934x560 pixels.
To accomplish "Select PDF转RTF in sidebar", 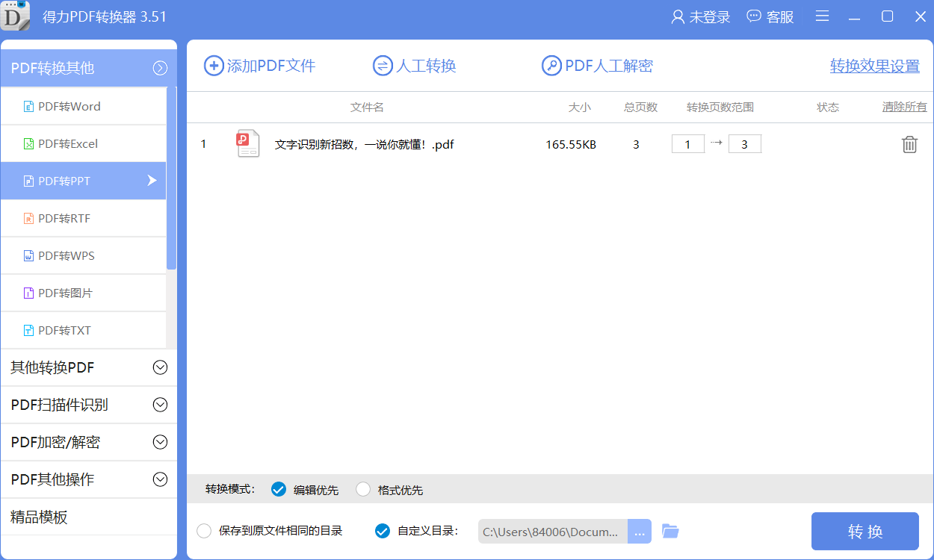I will pyautogui.click(x=83, y=218).
